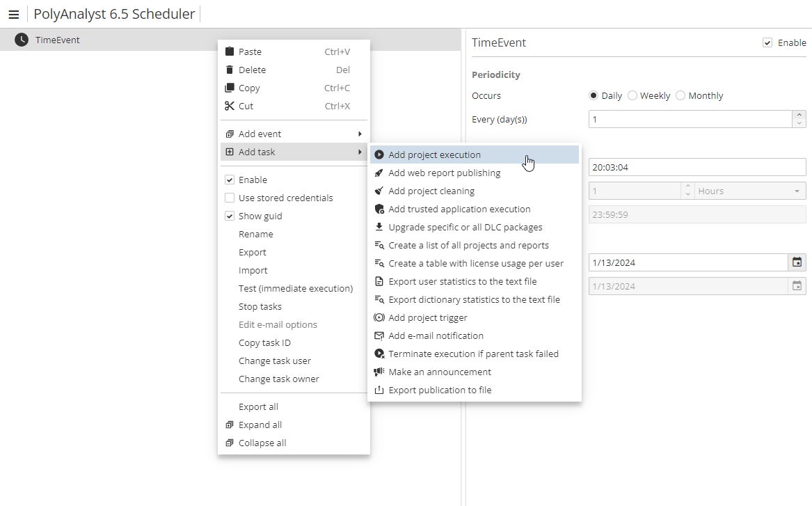Screen dimensions: 812x506
Task: Select Test (immediate execution) menu item
Action: 295,288
